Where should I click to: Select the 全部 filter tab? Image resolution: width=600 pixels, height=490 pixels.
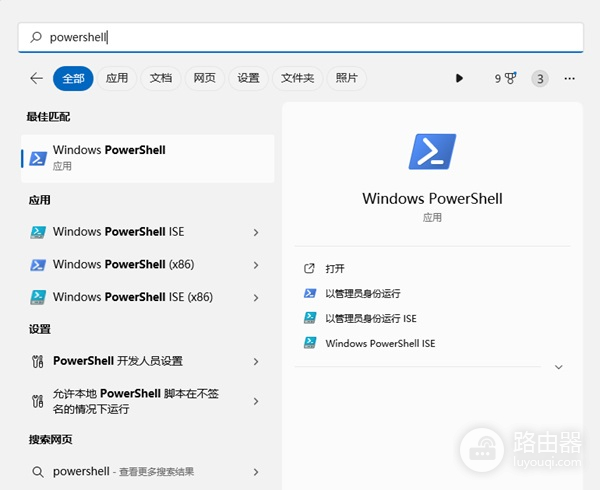tap(73, 78)
